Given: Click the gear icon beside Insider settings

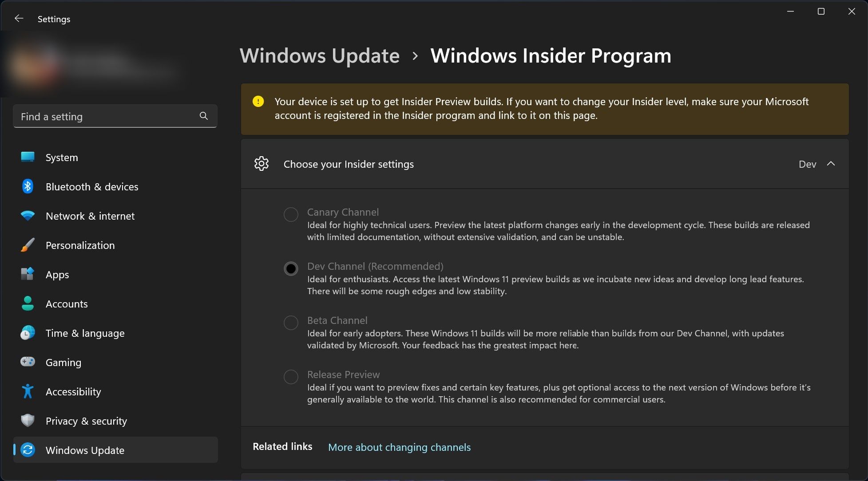Looking at the screenshot, I should click(x=262, y=164).
